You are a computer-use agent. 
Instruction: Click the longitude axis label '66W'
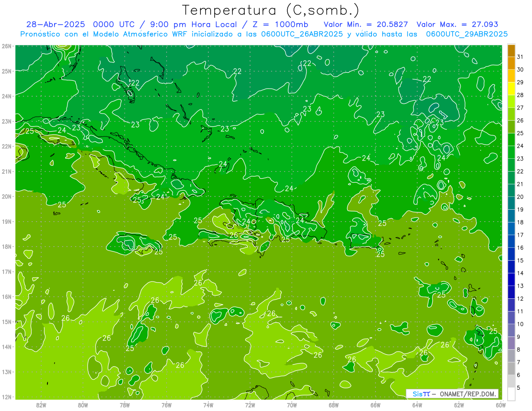pyautogui.click(x=376, y=405)
